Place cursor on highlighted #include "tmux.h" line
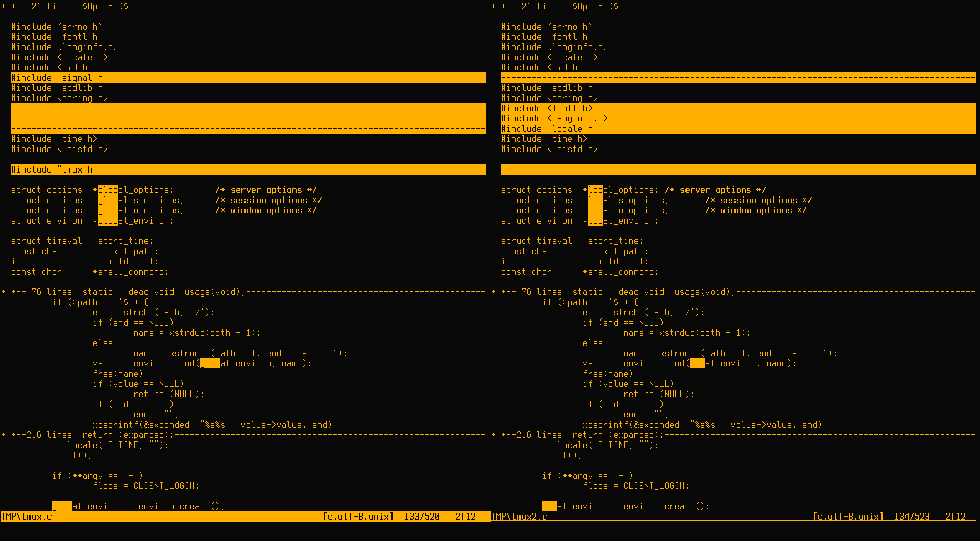 (x=248, y=169)
